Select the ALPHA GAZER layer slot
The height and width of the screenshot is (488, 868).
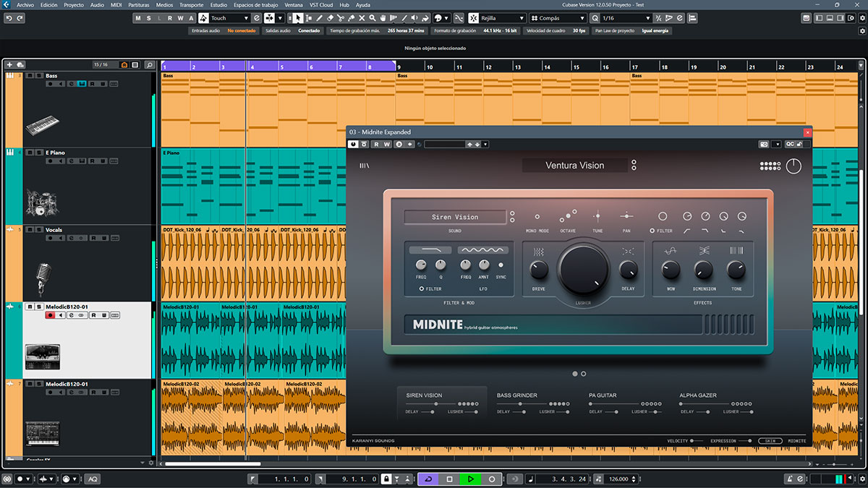click(718, 403)
